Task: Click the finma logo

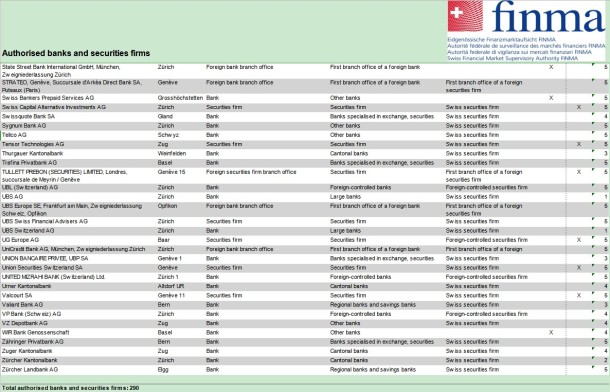Action: 526,31
